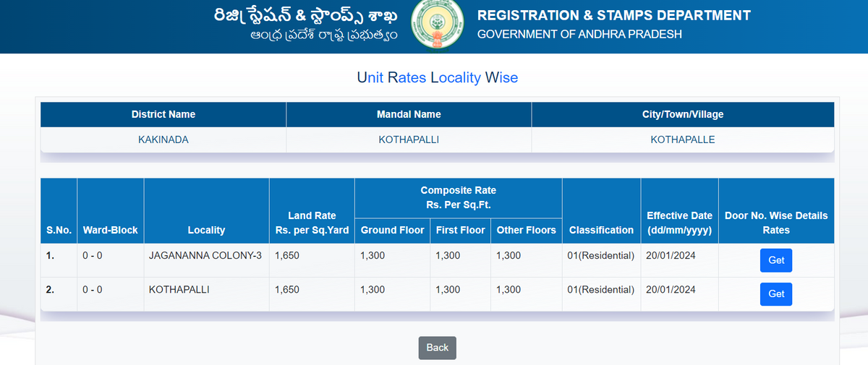Click the Composite Rate header
This screenshot has height=365, width=868.
[458, 197]
